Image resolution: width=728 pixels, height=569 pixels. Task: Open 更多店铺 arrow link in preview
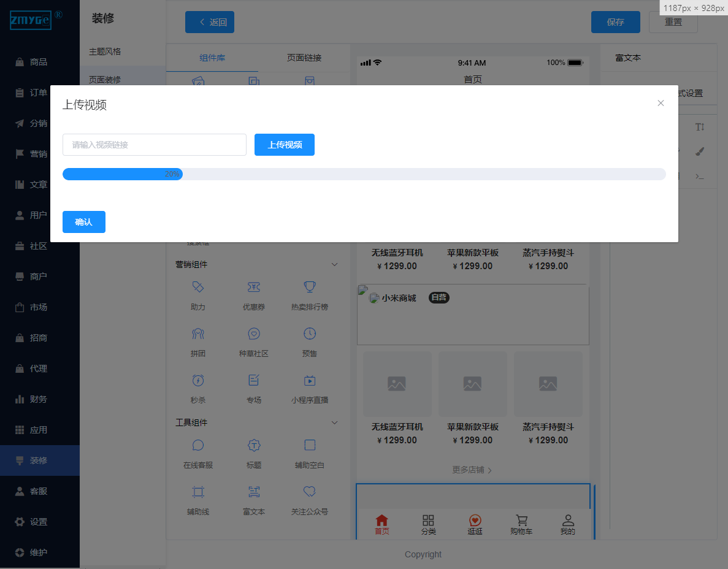472,470
